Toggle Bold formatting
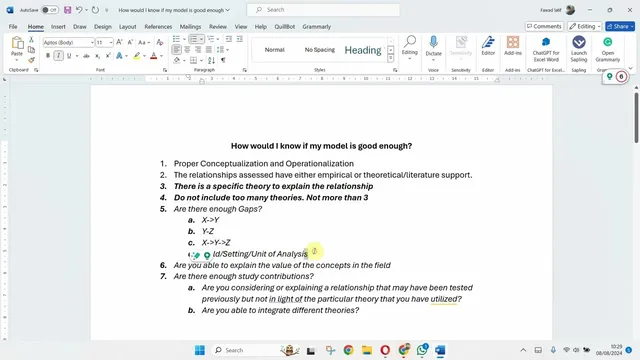 48,56
